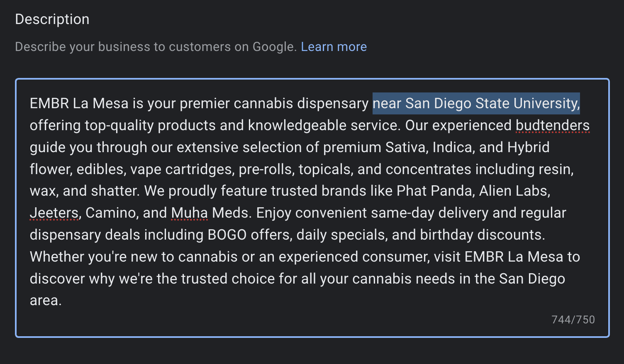Click the red-underlined word "Jeeters"
Viewport: 624px width, 364px height.
pos(54,213)
